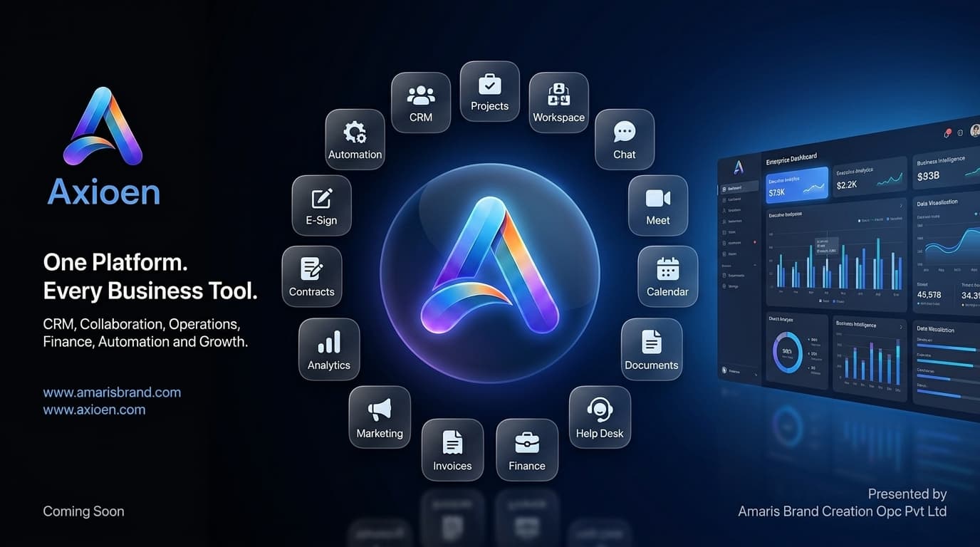Open the Marketing megaphone tile

[x=380, y=417]
